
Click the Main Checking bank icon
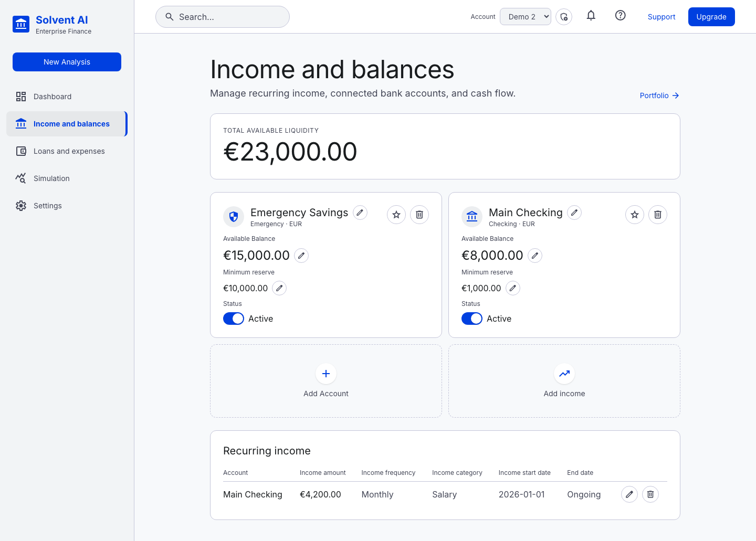(472, 217)
